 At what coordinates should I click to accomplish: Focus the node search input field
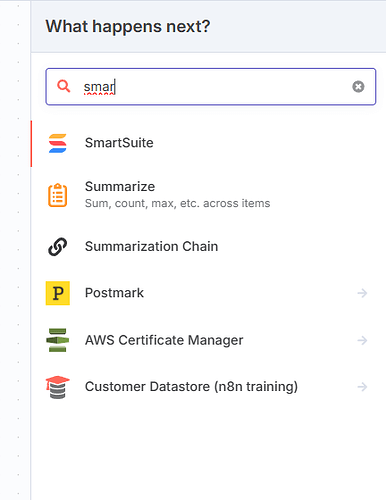(211, 87)
